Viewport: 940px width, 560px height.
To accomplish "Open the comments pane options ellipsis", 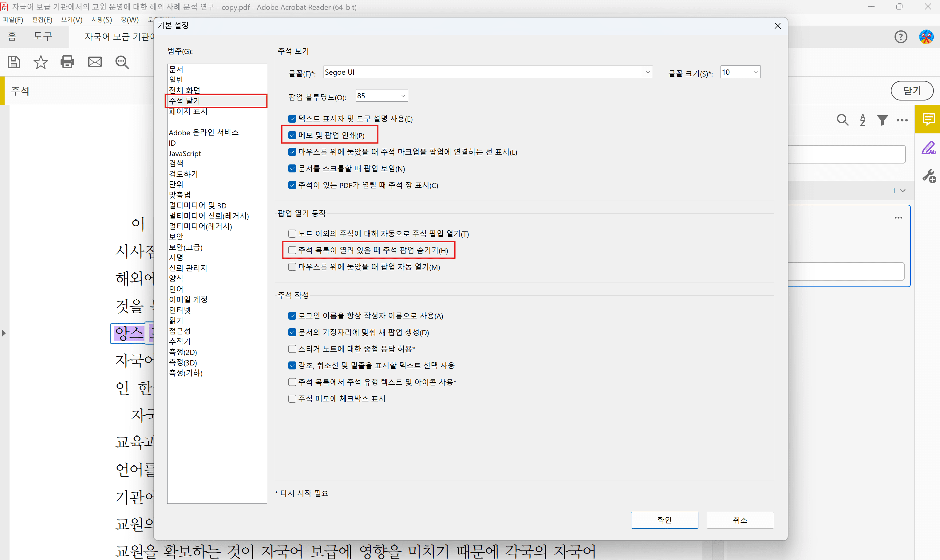I will [x=902, y=120].
